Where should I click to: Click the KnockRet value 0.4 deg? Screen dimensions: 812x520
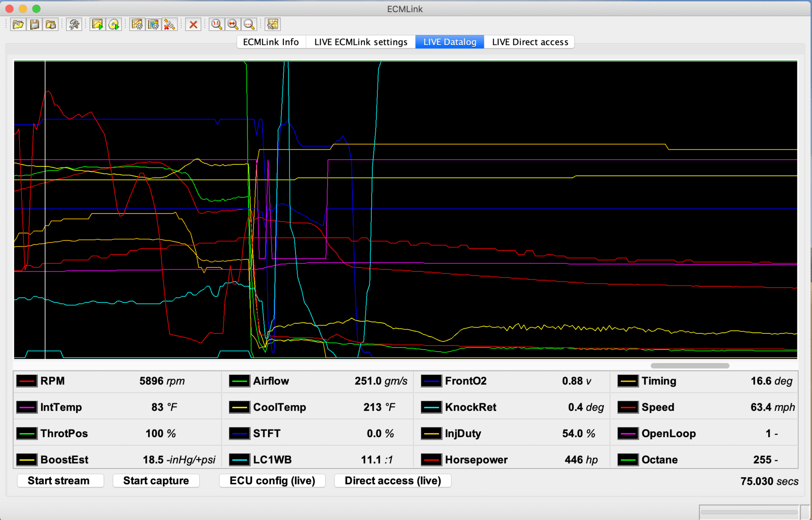[x=586, y=407]
